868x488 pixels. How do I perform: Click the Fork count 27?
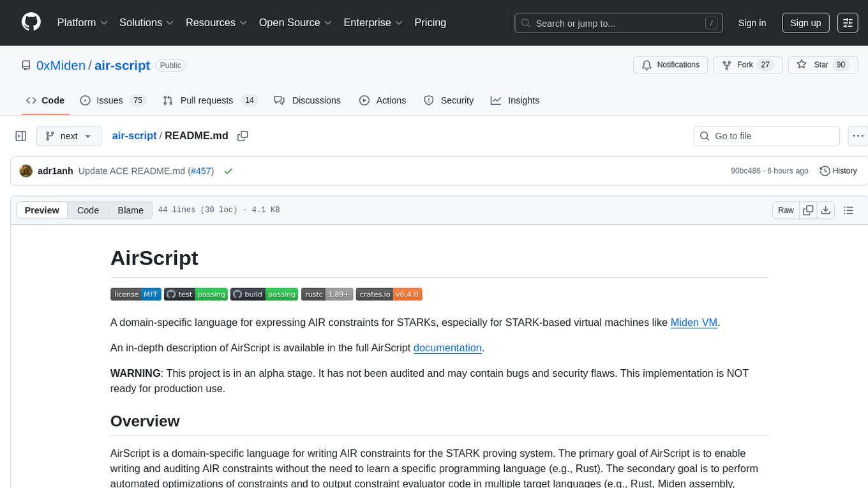(x=766, y=65)
